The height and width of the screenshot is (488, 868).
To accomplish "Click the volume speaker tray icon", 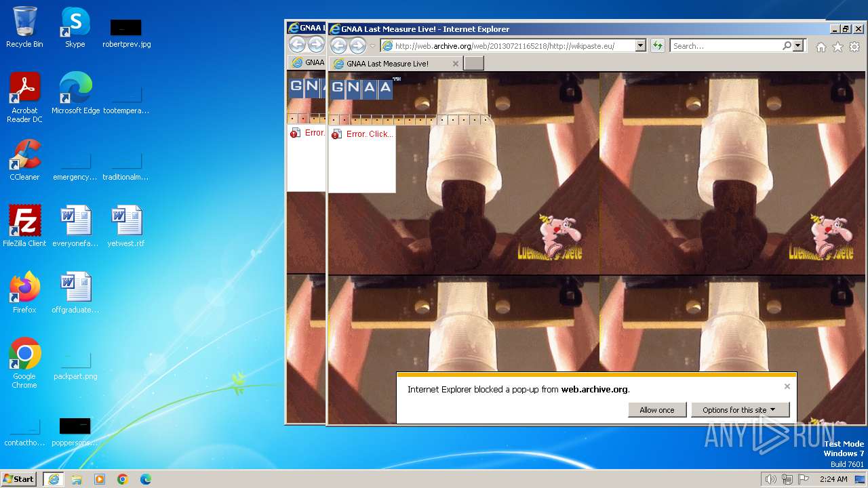I will coord(770,479).
